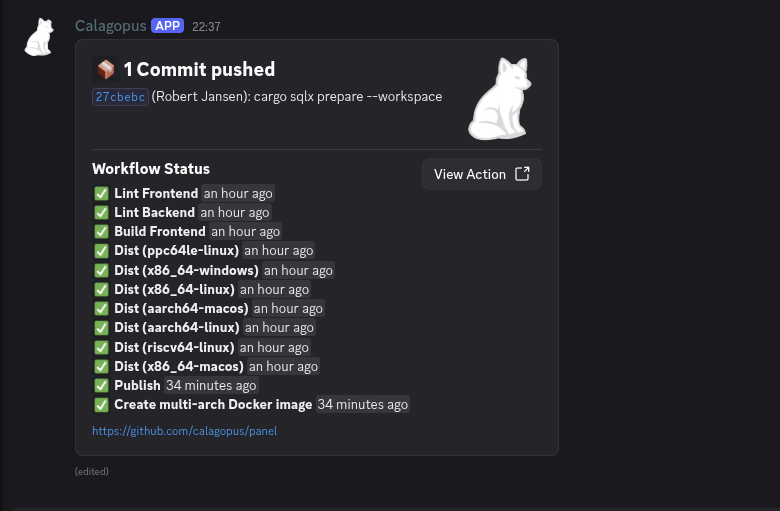This screenshot has height=511, width=780.
Task: Click the Calagopus fox avatar beside message
Action: [39, 37]
